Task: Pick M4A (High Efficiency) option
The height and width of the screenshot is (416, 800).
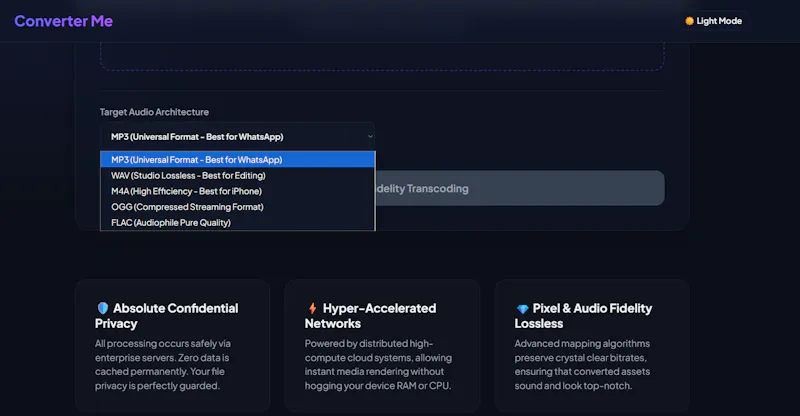Action: point(237,191)
